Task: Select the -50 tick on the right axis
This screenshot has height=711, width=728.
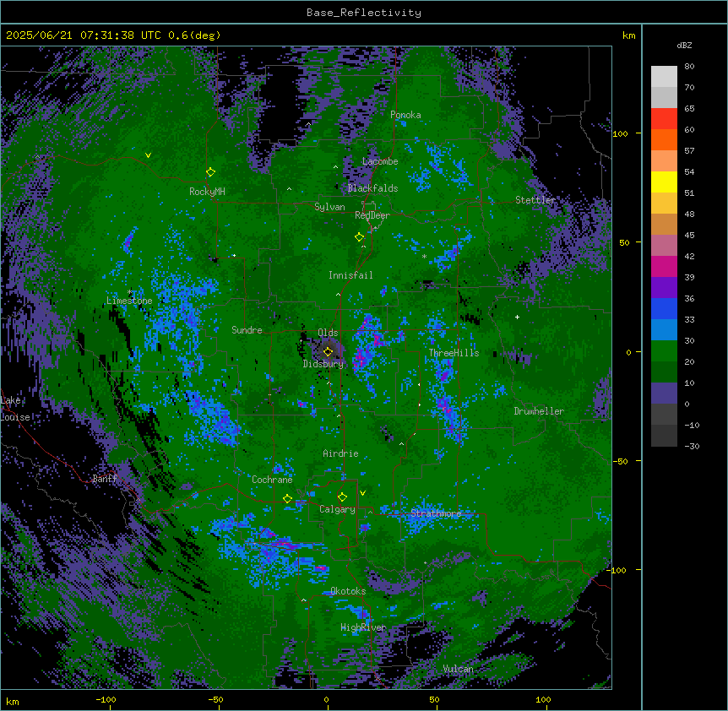Action: tap(620, 461)
